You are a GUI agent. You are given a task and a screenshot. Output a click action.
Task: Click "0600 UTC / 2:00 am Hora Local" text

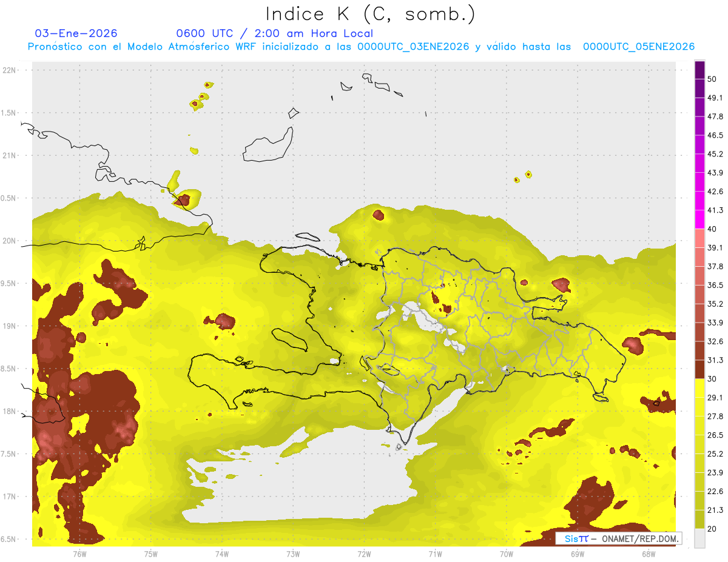coord(274,33)
